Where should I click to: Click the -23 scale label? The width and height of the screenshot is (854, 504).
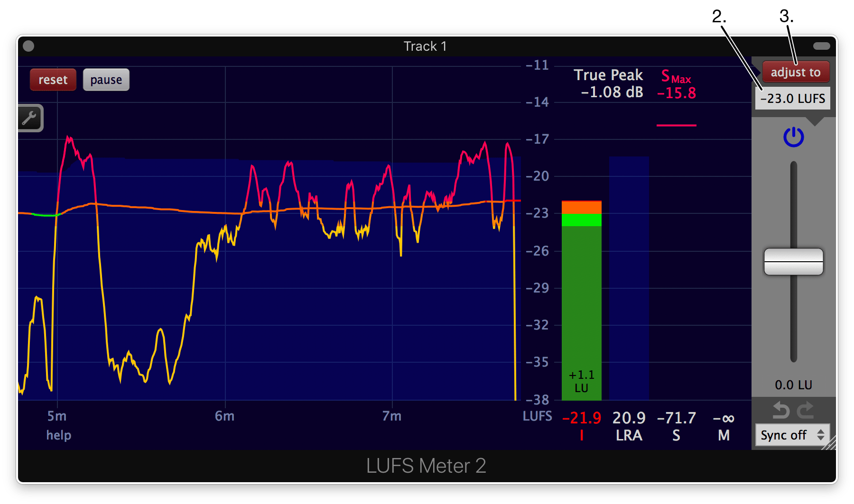[x=538, y=213]
